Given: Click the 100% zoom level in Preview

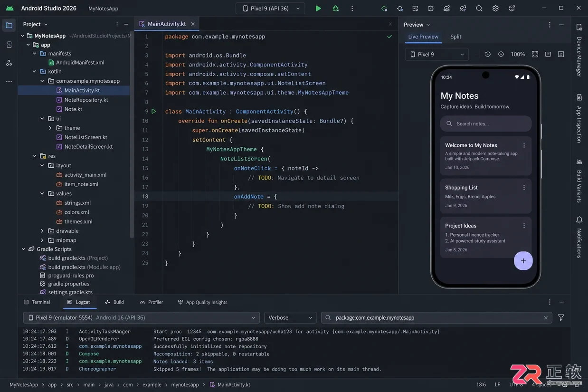Looking at the screenshot, I should click(518, 54).
